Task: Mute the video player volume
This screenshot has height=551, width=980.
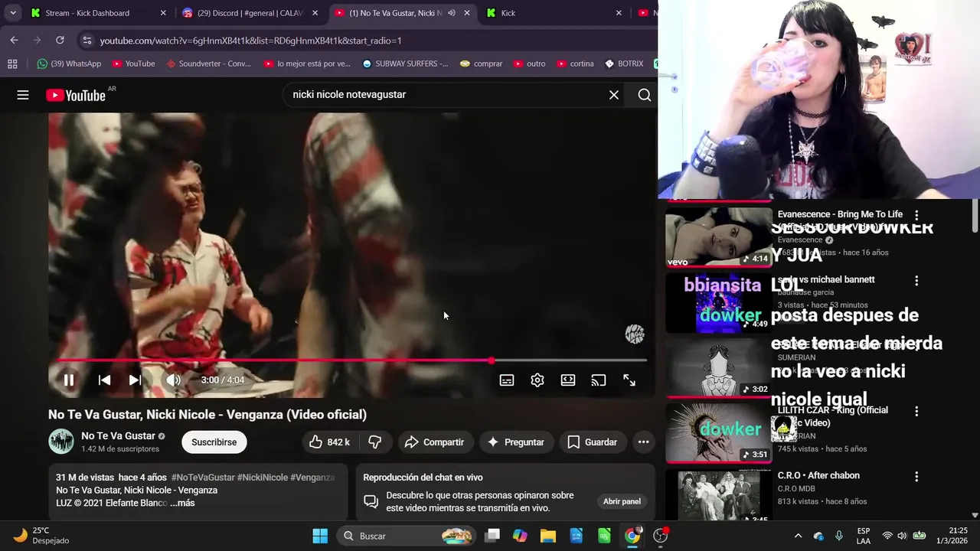Action: pyautogui.click(x=174, y=380)
